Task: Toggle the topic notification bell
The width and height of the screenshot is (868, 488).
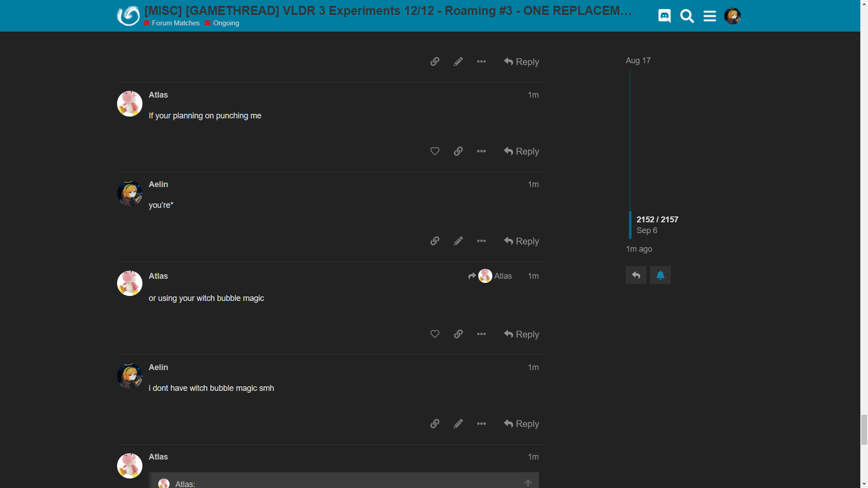Action: point(660,275)
